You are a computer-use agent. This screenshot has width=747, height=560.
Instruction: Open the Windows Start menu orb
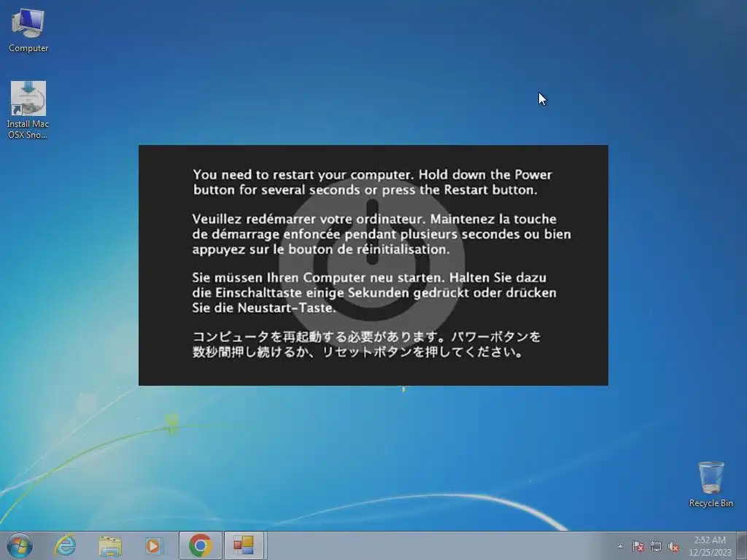20,545
